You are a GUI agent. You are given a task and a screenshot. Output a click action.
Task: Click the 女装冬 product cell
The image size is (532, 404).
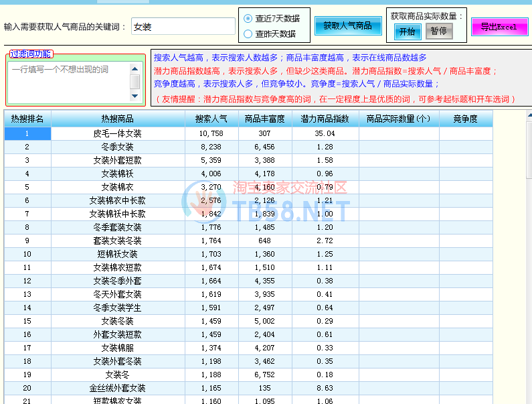pyautogui.click(x=118, y=375)
